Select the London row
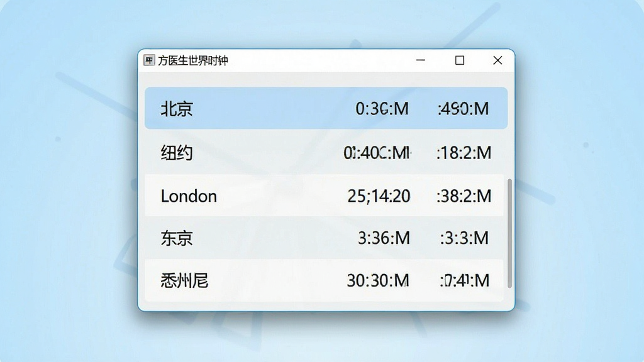Screen dimensions: 644x362 coord(325,196)
